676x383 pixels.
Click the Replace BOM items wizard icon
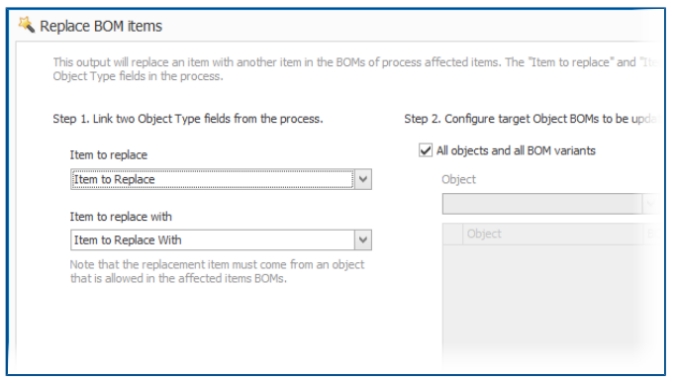pyautogui.click(x=26, y=25)
